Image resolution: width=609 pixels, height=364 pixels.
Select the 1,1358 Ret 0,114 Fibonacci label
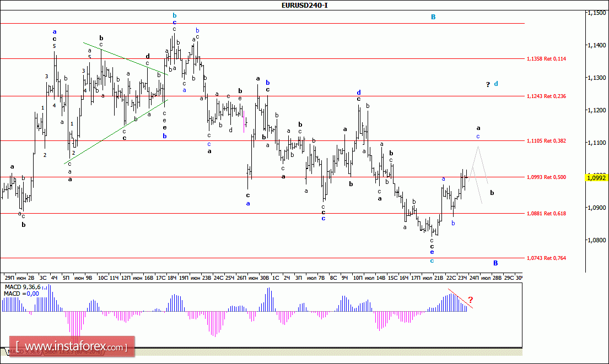546,58
